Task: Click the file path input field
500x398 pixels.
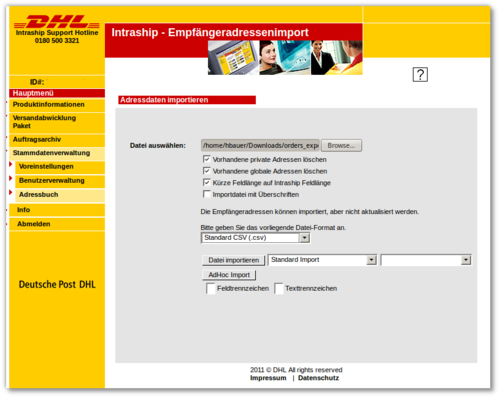Action: point(260,145)
